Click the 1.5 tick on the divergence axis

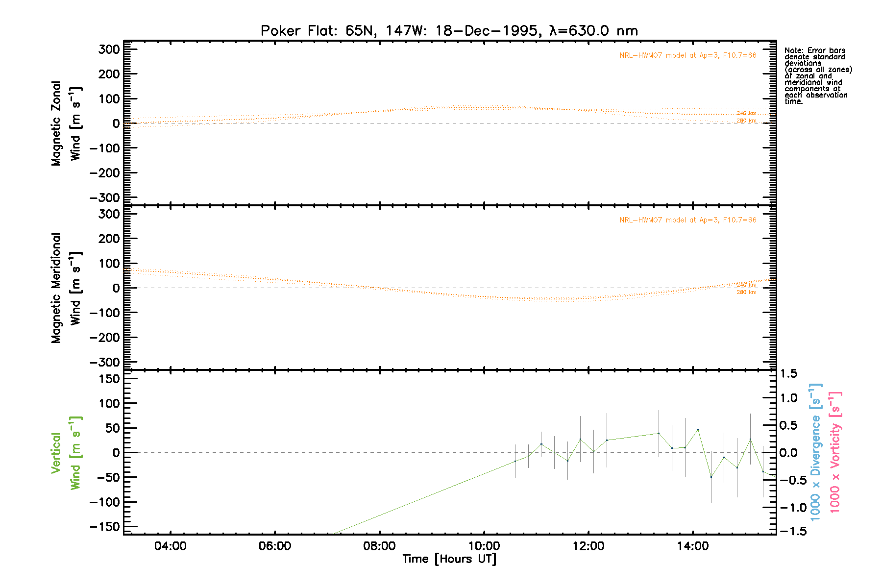[x=788, y=373]
